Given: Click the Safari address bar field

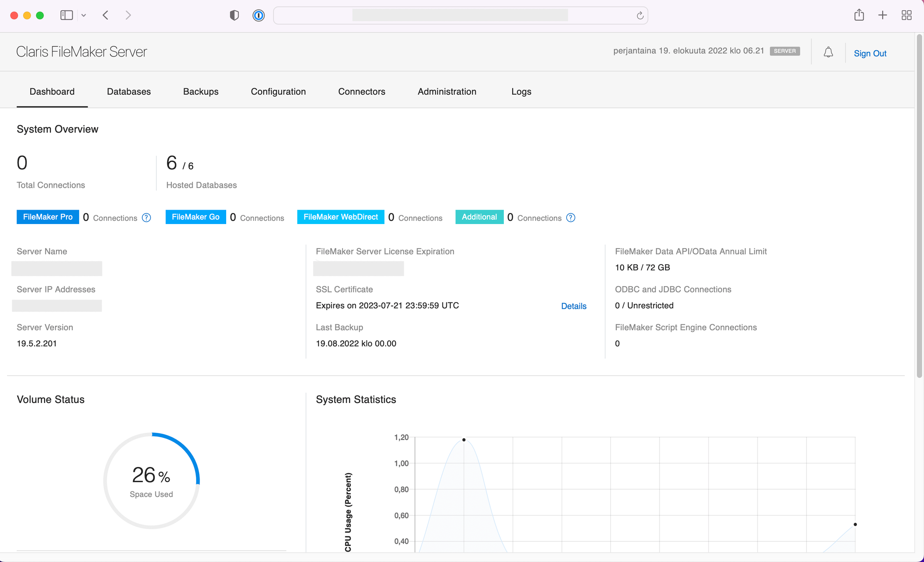Looking at the screenshot, I should tap(459, 16).
